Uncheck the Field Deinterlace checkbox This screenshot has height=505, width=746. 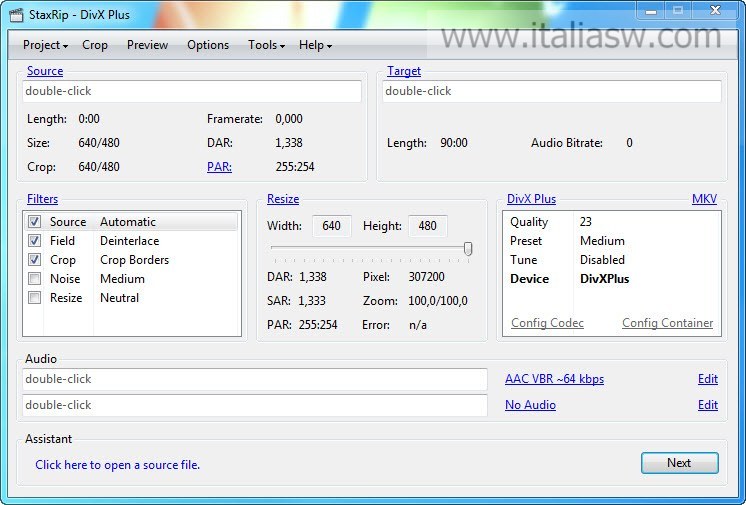coord(34,240)
